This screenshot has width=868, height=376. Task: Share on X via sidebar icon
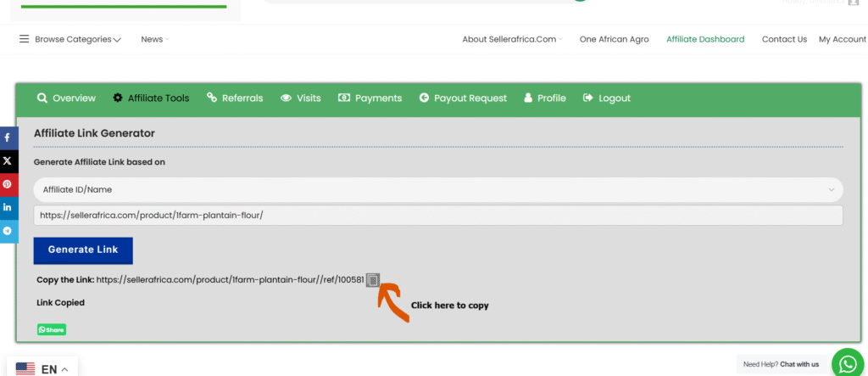point(8,160)
